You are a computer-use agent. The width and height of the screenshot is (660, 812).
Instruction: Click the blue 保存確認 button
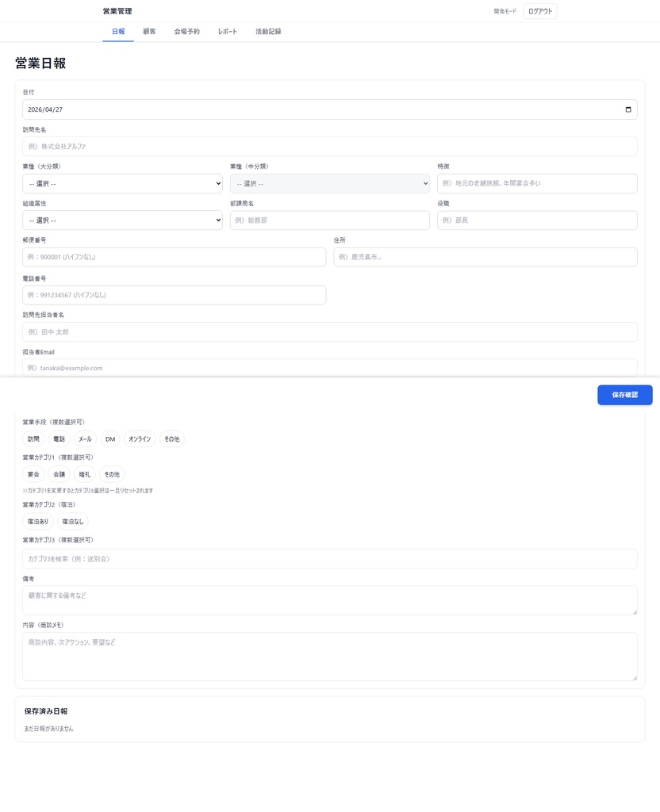click(624, 394)
